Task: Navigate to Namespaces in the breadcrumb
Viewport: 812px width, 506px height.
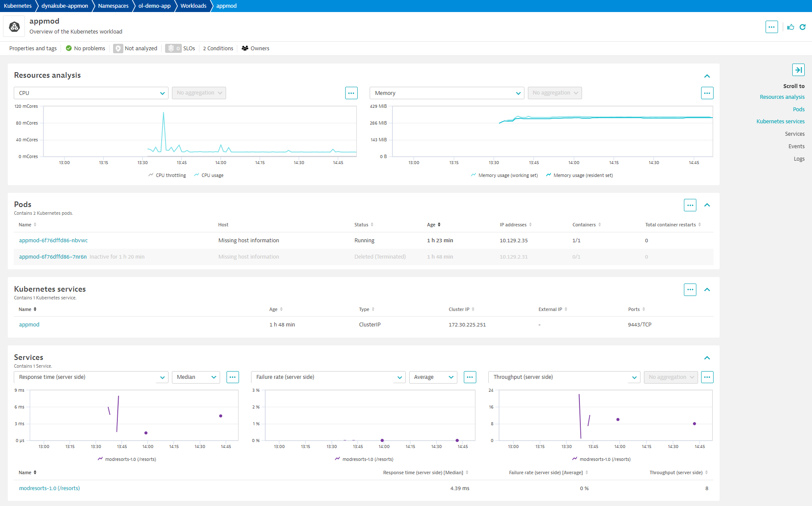Action: click(113, 6)
